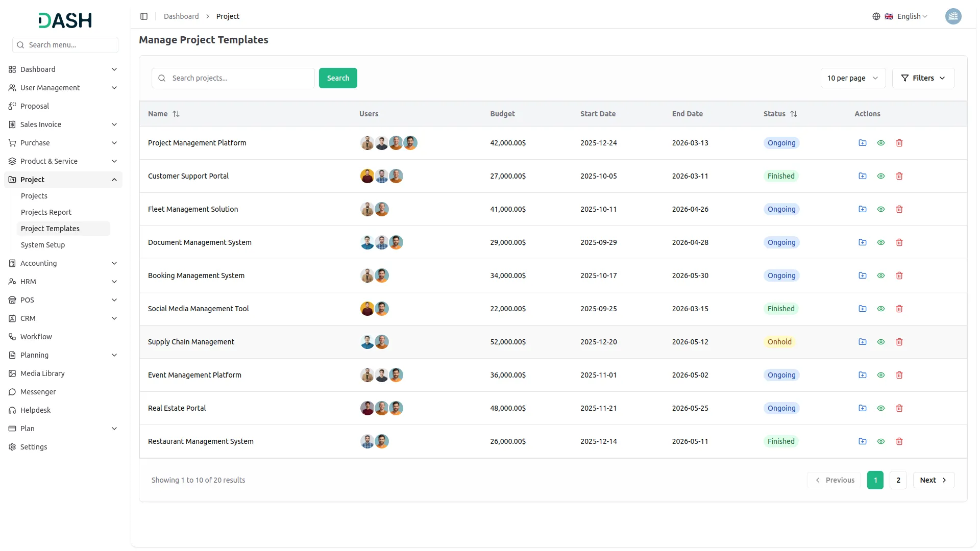The width and height of the screenshot is (980, 551).
Task: Open the Filters icon panel
Action: pos(904,78)
